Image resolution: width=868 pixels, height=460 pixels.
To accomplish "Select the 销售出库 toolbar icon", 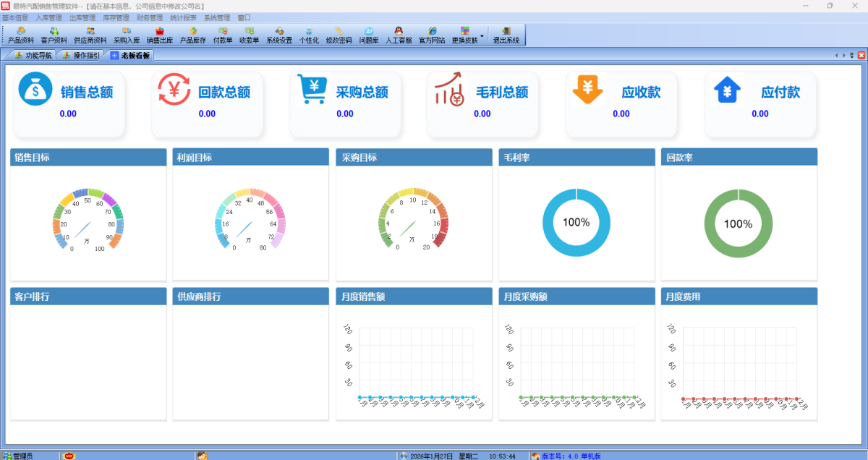I will coord(160,35).
